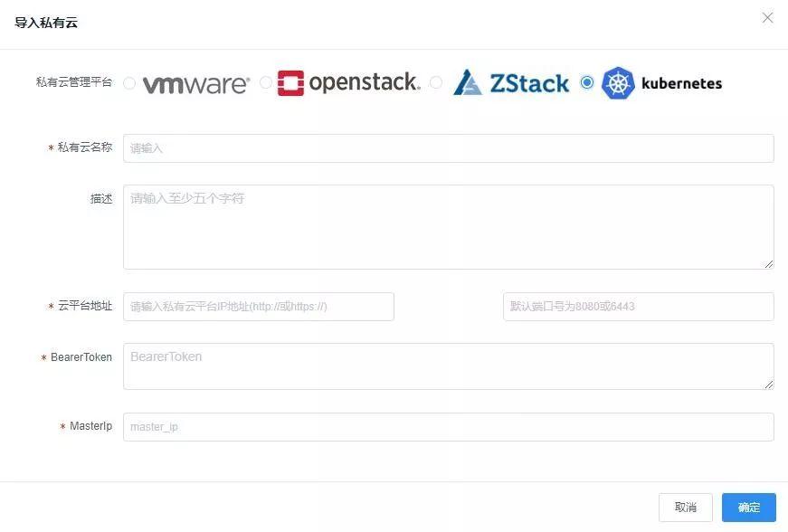Select the VMware radio button
This screenshot has height=532, width=788.
coord(129,83)
